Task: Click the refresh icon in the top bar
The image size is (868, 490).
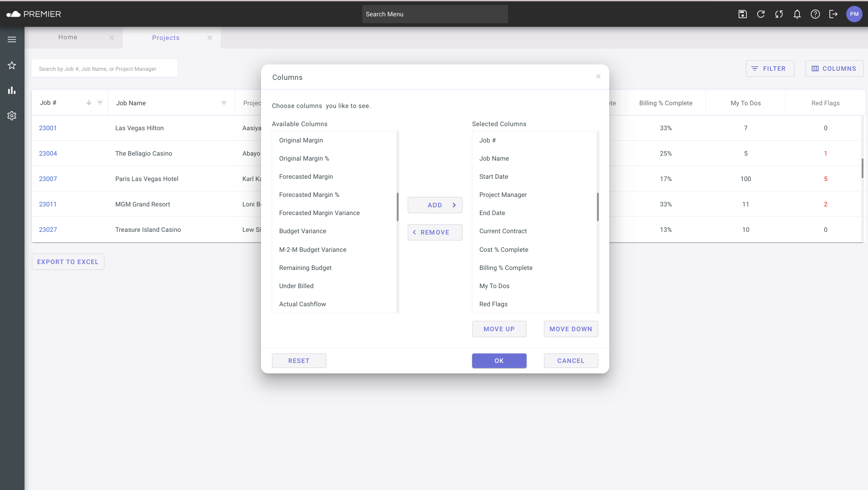Action: (761, 14)
